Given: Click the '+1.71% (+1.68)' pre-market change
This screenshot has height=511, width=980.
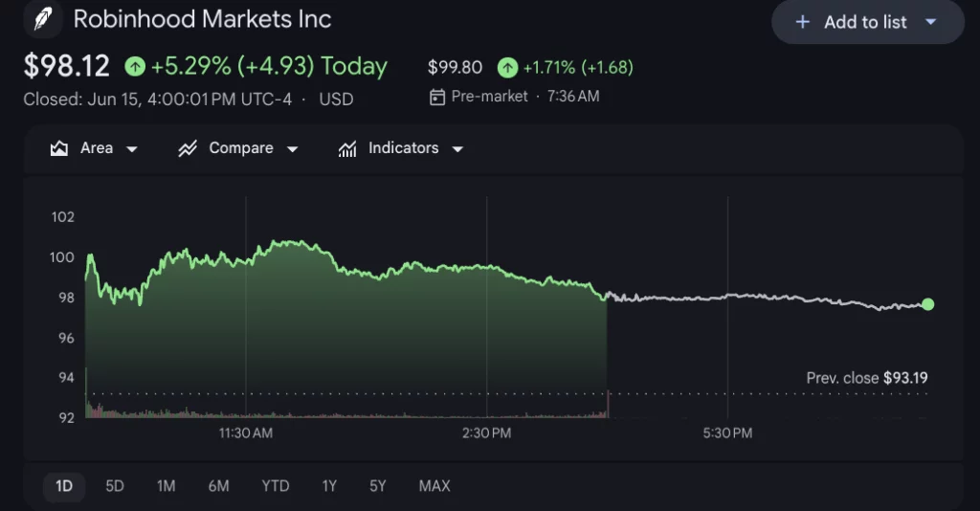Looking at the screenshot, I should click(577, 68).
